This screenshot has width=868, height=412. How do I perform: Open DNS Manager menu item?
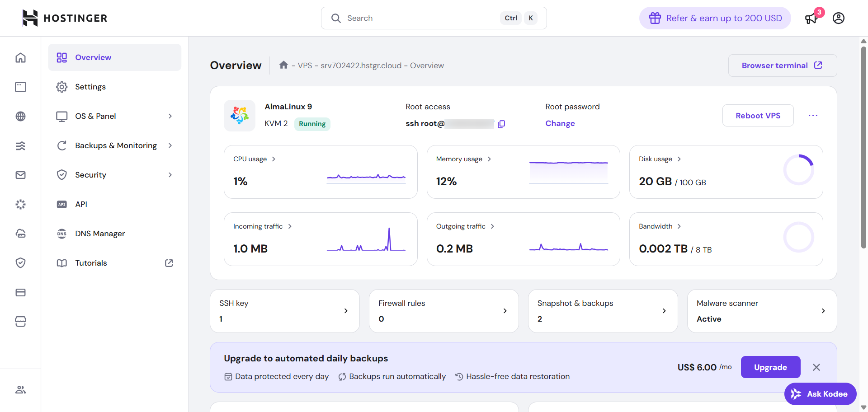pyautogui.click(x=115, y=234)
